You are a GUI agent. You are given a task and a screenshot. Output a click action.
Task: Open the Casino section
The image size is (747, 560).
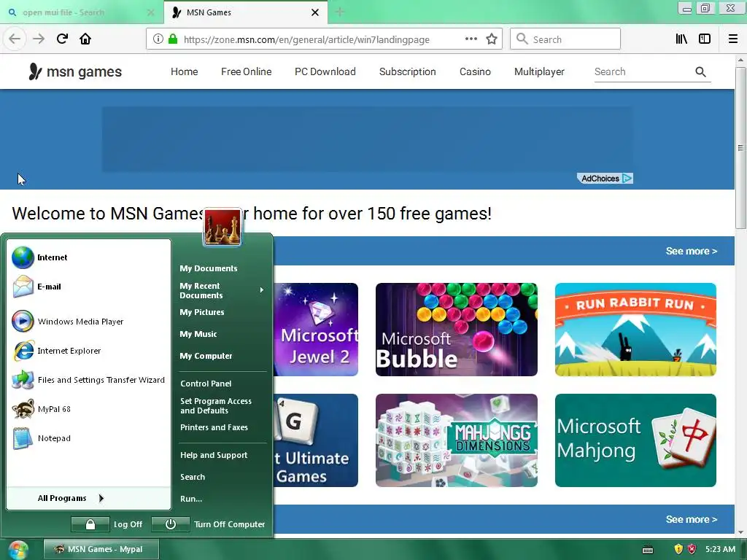coord(475,72)
